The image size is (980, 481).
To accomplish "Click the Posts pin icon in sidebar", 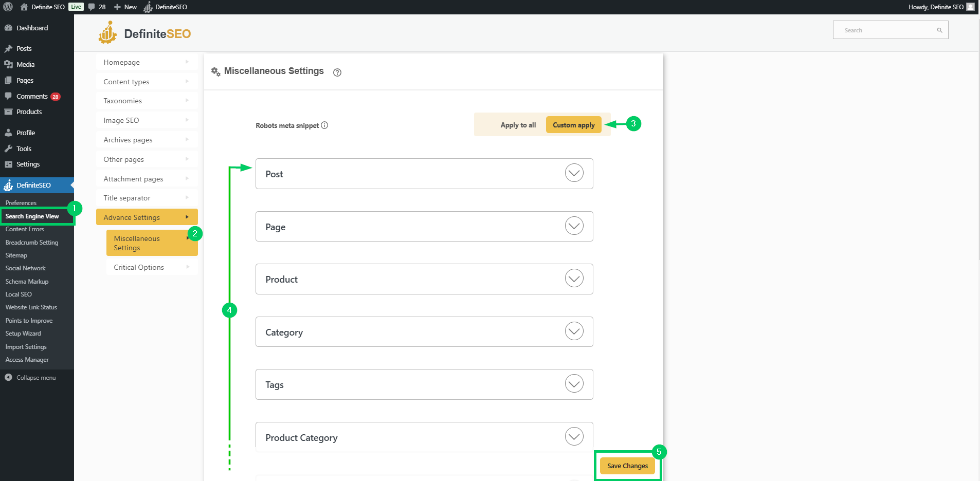I will 8,48.
